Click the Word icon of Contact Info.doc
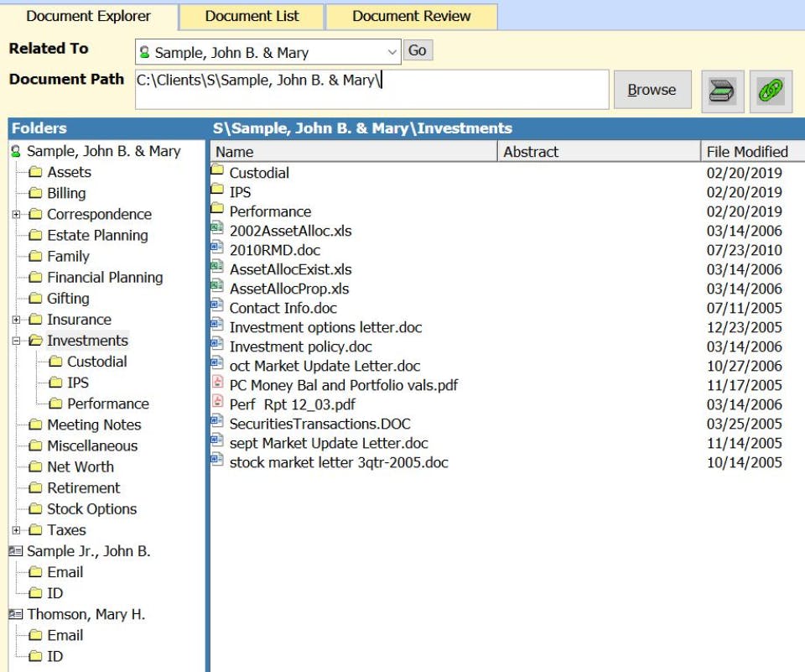Image resolution: width=805 pixels, height=672 pixels. tap(217, 305)
